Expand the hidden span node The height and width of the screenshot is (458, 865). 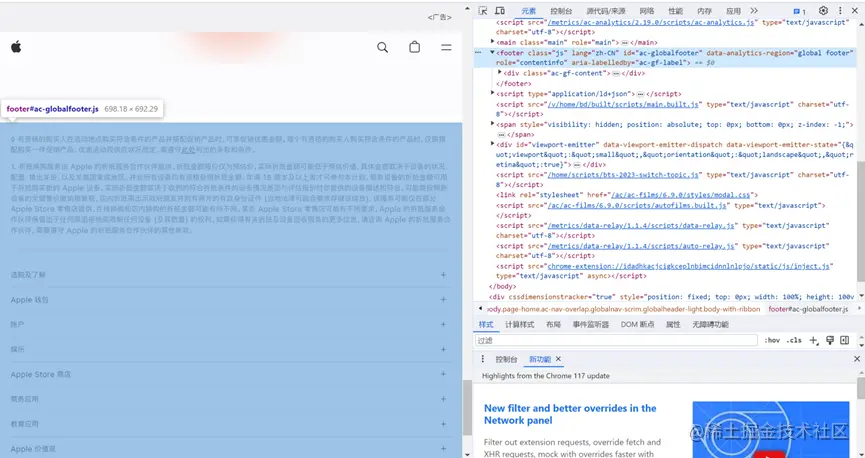(493, 124)
